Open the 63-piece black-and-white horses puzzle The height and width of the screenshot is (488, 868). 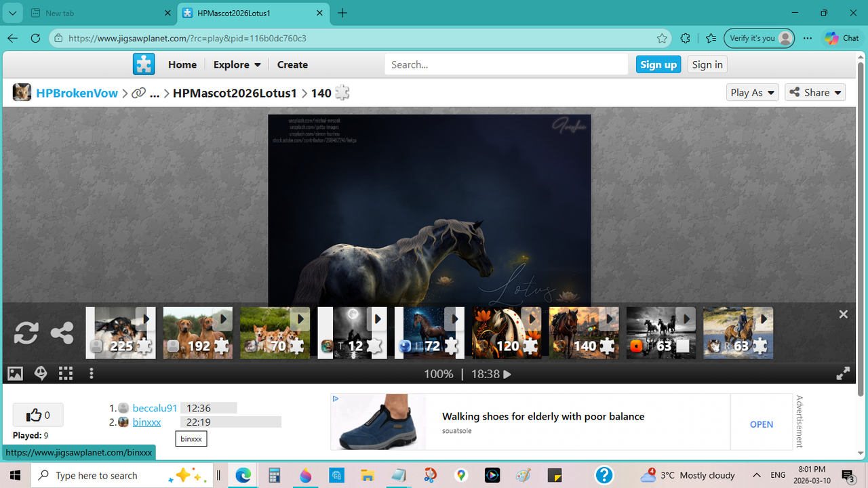point(661,333)
